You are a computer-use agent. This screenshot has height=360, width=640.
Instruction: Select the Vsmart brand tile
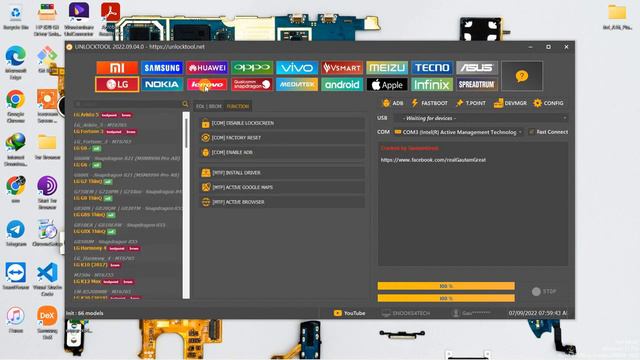pyautogui.click(x=342, y=68)
